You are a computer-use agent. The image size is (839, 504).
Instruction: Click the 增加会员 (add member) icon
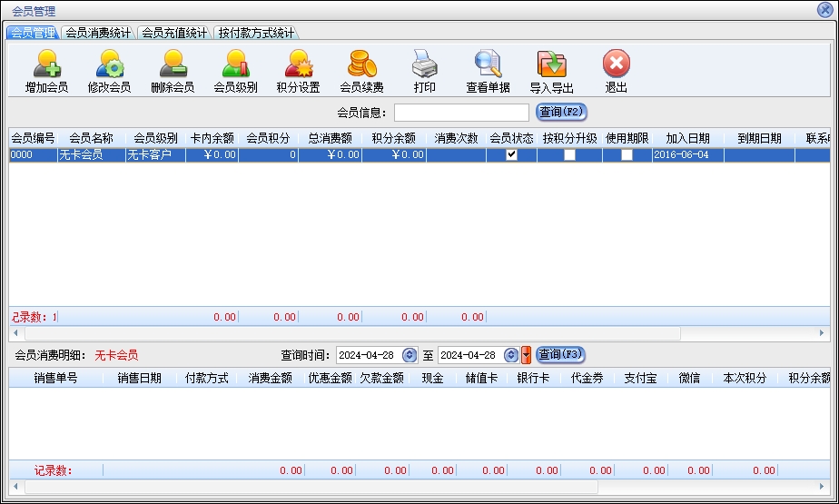tap(46, 65)
